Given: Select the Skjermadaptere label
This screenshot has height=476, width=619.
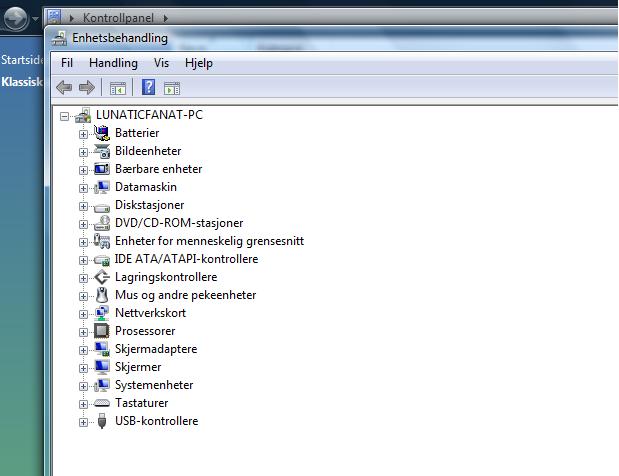Looking at the screenshot, I should pyautogui.click(x=156, y=349).
